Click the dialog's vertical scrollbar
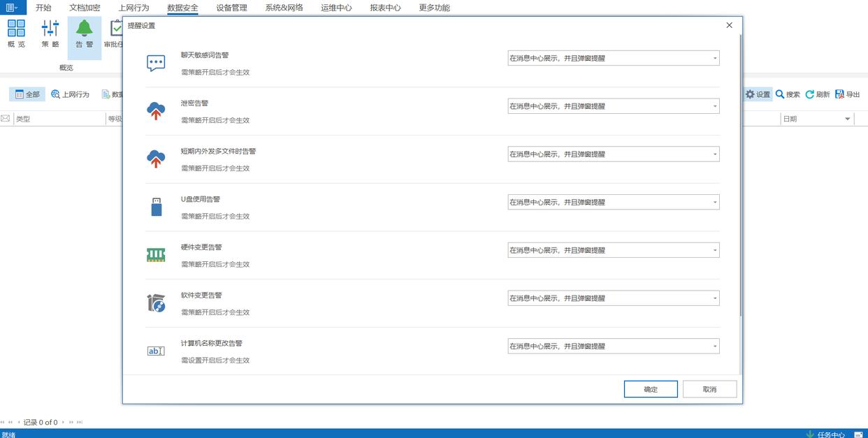 click(x=740, y=204)
